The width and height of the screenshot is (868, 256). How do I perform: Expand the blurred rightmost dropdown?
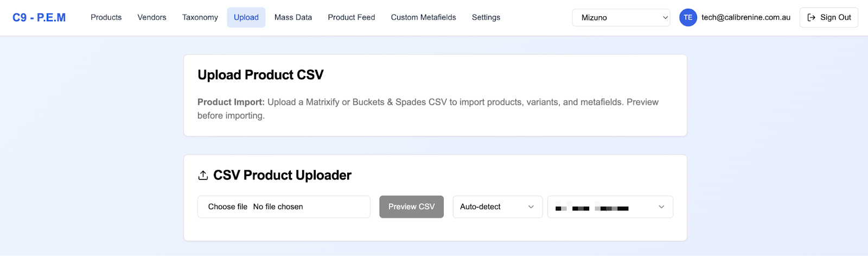[610, 207]
